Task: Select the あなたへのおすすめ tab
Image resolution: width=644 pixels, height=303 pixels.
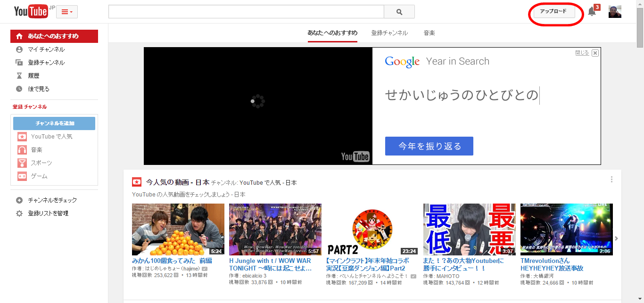Action: click(332, 33)
